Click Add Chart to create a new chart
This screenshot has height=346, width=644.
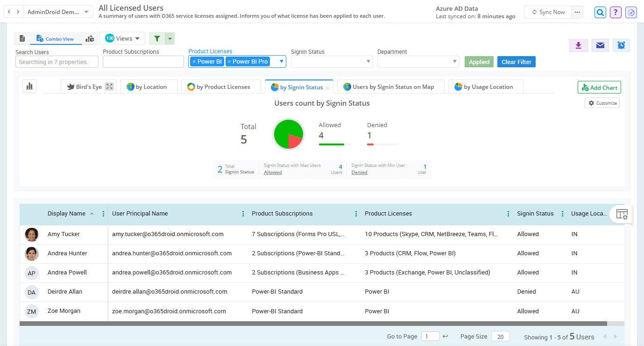(x=599, y=87)
